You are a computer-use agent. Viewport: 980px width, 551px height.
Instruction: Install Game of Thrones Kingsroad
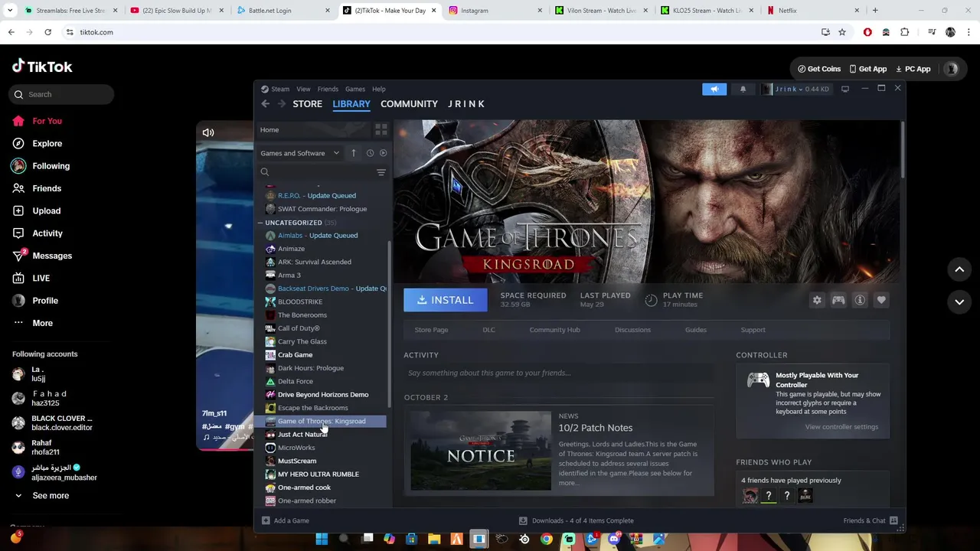(446, 300)
